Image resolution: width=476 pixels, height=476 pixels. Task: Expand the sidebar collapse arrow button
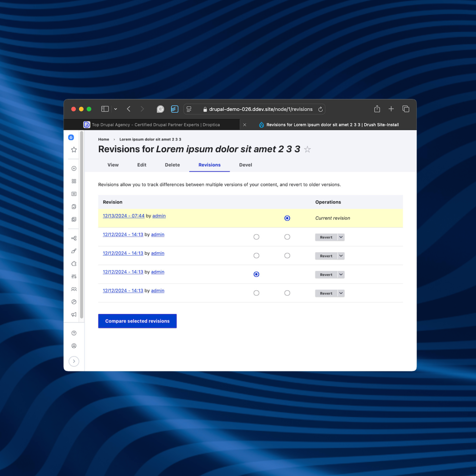[74, 362]
